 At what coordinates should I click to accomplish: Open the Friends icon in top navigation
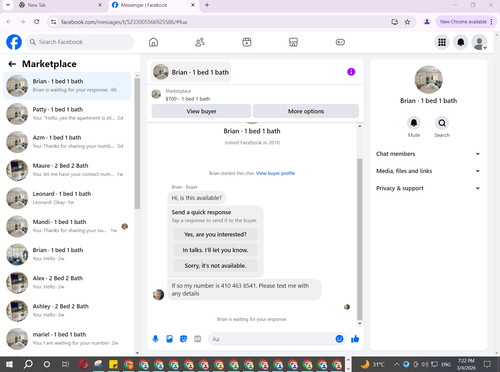[x=200, y=42]
